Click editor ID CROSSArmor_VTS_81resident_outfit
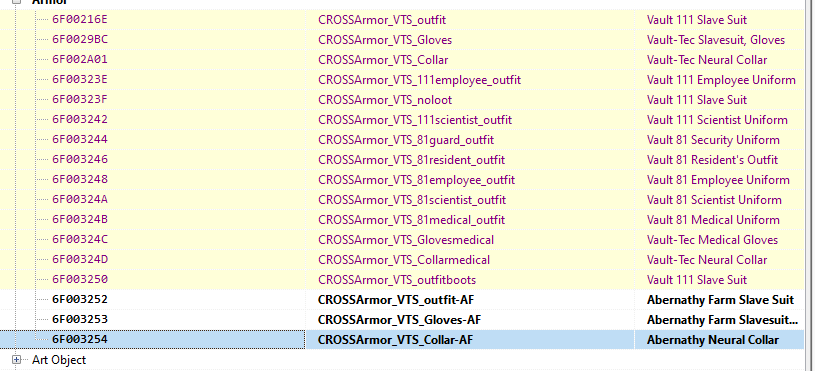Screen dimensions: 815x371 (x=412, y=160)
